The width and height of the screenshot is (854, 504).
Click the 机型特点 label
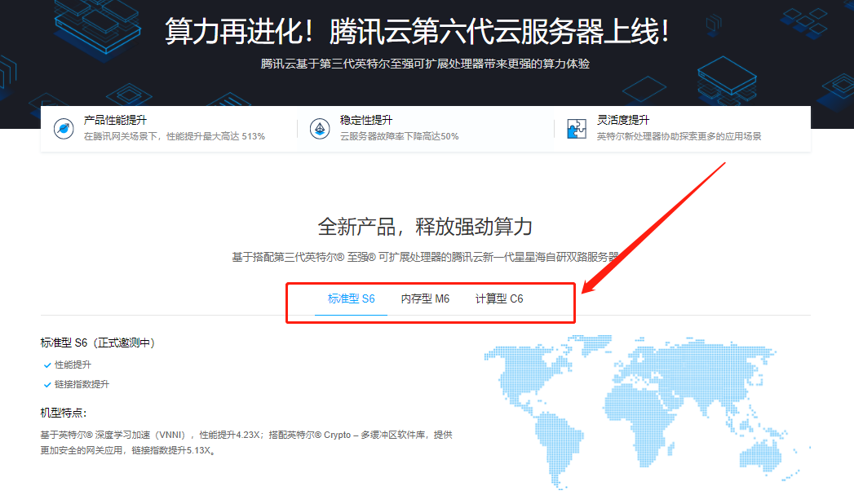[64, 413]
